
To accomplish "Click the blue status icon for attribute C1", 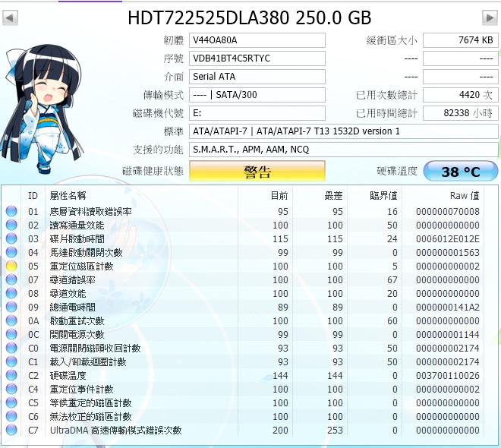I will point(11,361).
